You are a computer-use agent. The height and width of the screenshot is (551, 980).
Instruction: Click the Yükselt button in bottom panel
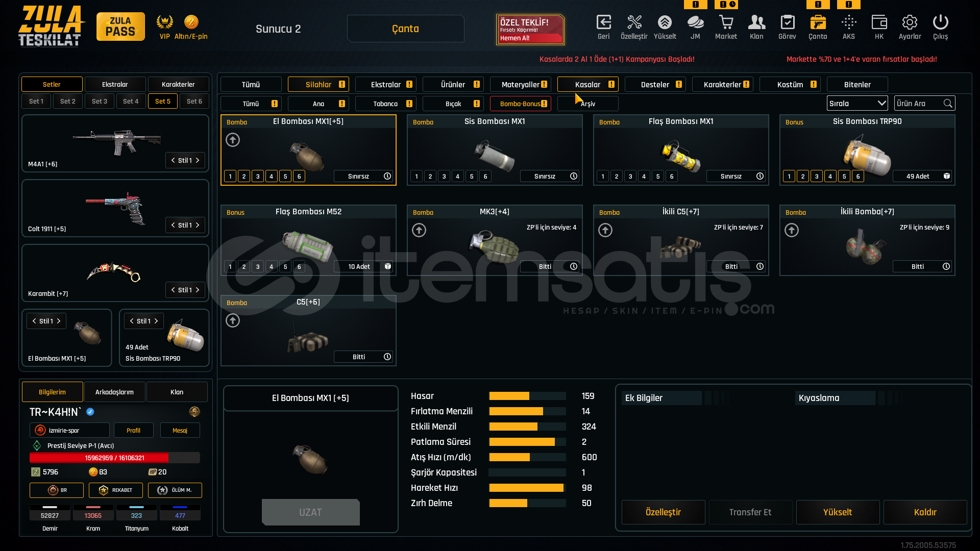(x=838, y=512)
